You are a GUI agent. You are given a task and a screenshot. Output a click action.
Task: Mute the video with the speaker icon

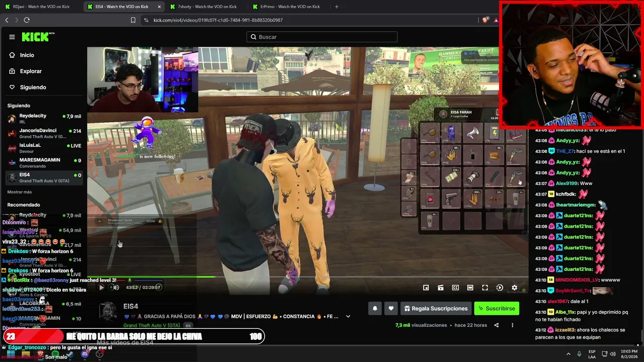[116, 288]
